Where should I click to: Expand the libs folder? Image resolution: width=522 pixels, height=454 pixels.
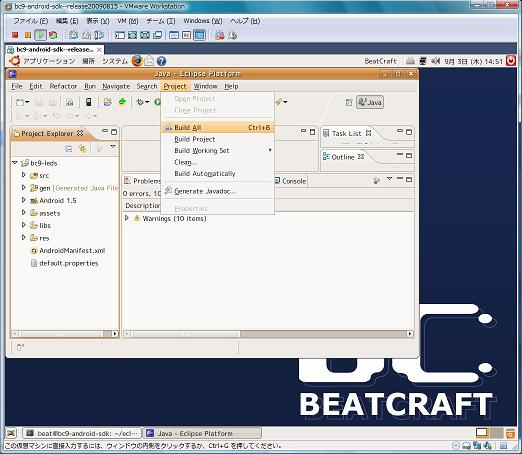point(24,225)
